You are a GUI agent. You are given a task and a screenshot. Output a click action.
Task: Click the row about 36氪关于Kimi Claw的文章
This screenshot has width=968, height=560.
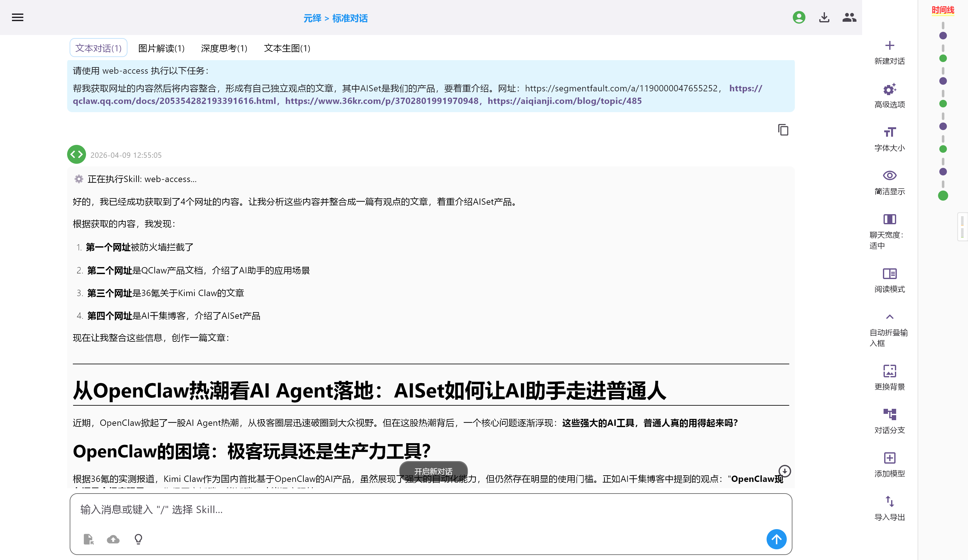coord(165,293)
